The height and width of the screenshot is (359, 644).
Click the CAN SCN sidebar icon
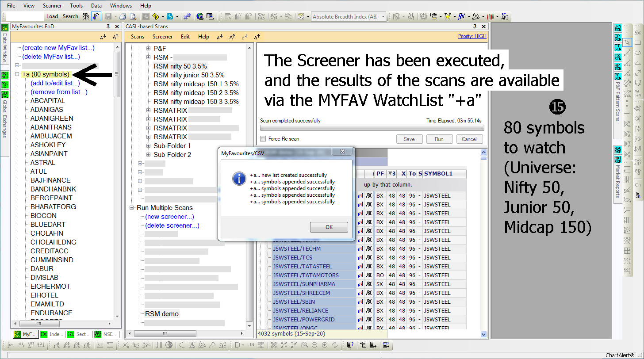[618, 28]
